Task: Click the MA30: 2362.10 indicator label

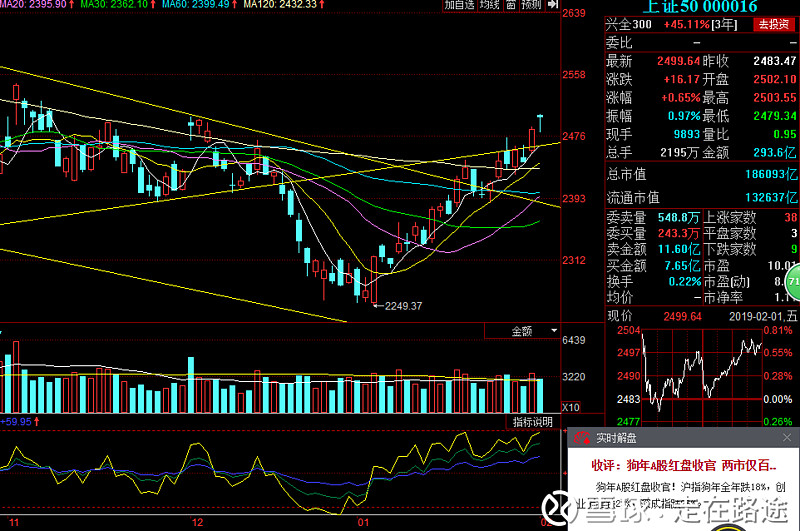Action: click(114, 4)
